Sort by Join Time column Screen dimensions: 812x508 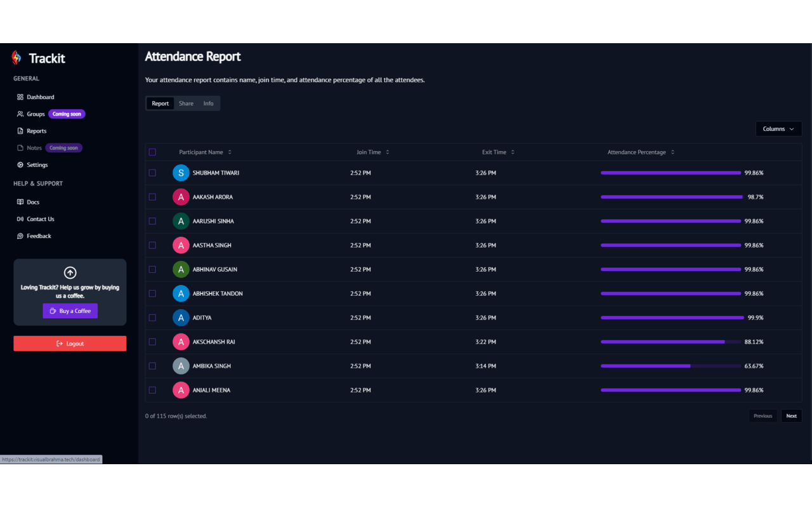373,152
